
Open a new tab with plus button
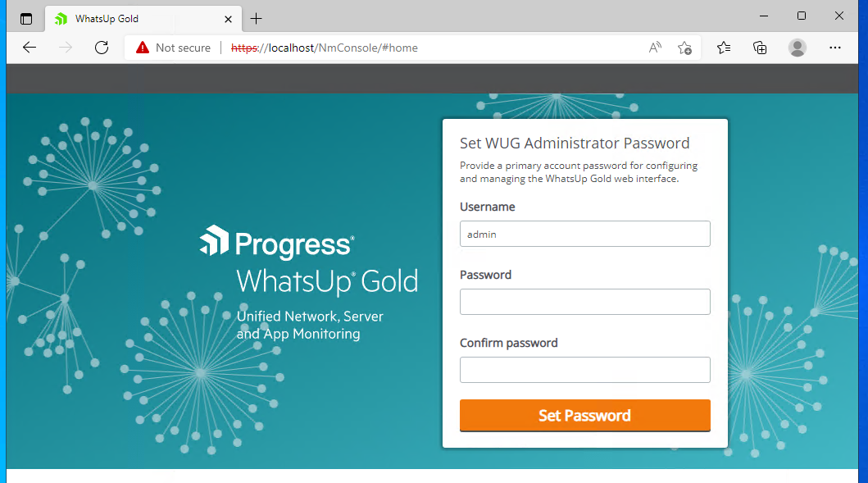[x=256, y=19]
